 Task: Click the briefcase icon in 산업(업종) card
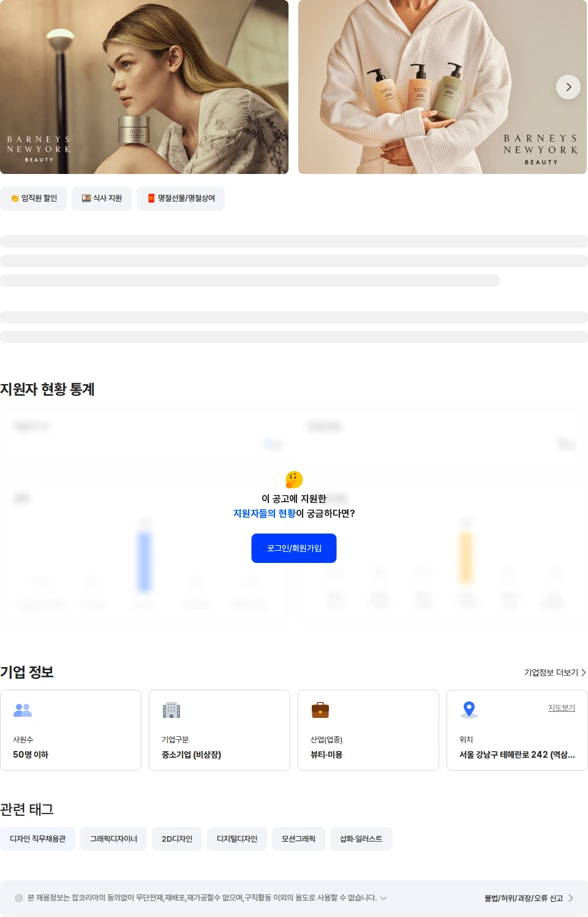pos(320,710)
